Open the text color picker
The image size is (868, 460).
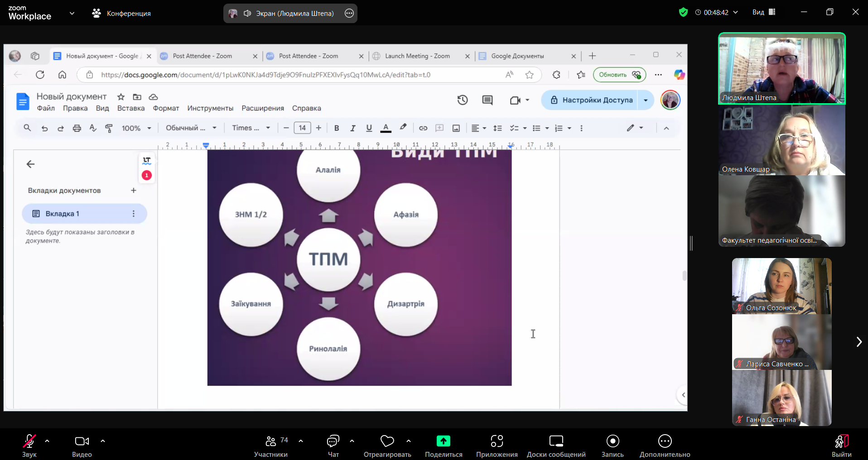[386, 128]
